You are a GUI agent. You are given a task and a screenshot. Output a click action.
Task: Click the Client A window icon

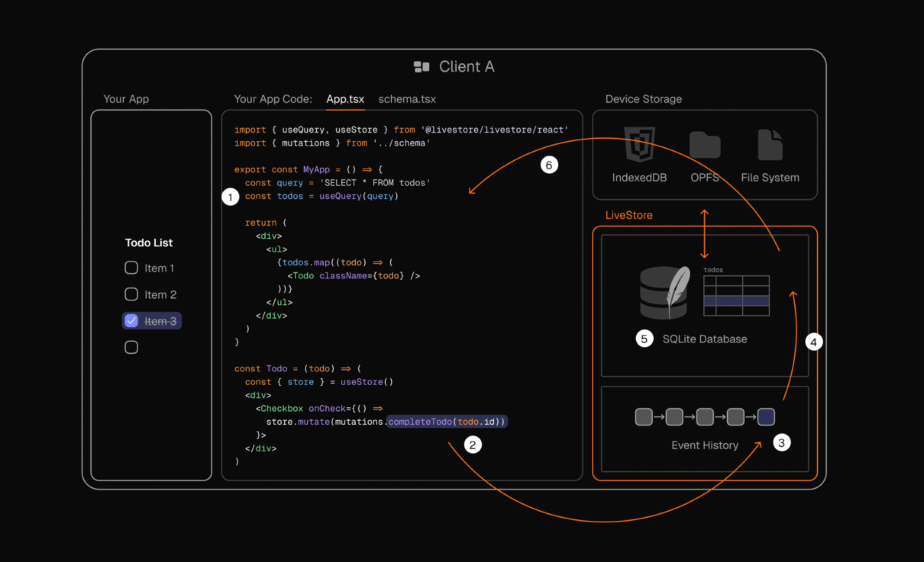[421, 67]
